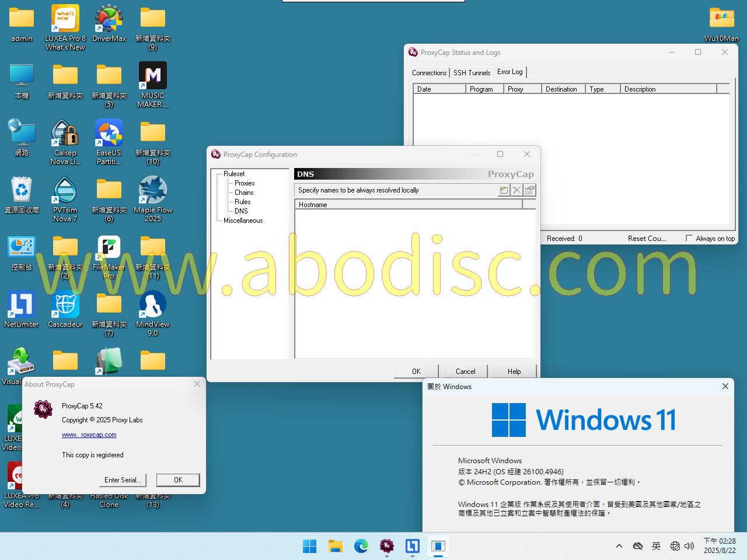
Task: Open the Maple Flow 2025 shortcut
Action: click(153, 199)
